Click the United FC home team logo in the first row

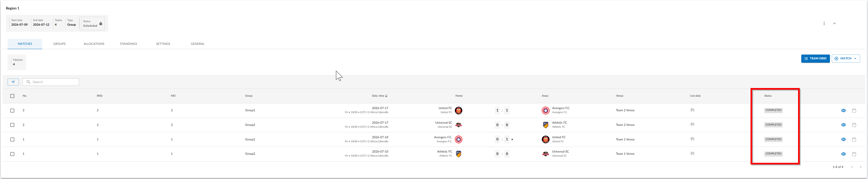458,111
